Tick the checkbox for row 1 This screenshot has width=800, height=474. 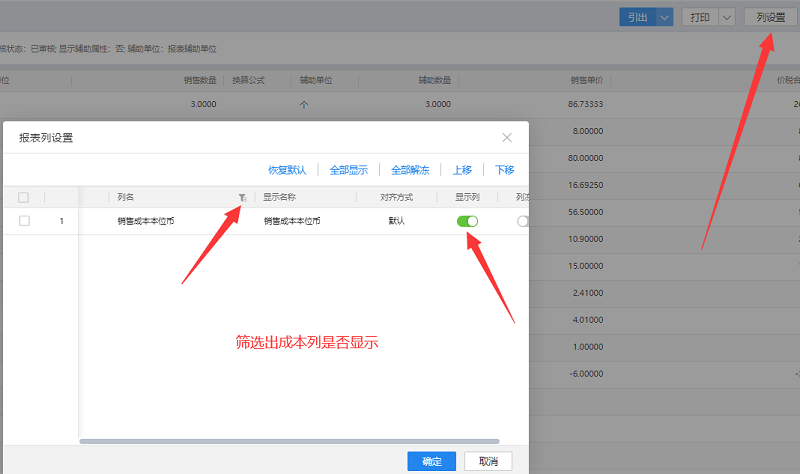(x=24, y=221)
